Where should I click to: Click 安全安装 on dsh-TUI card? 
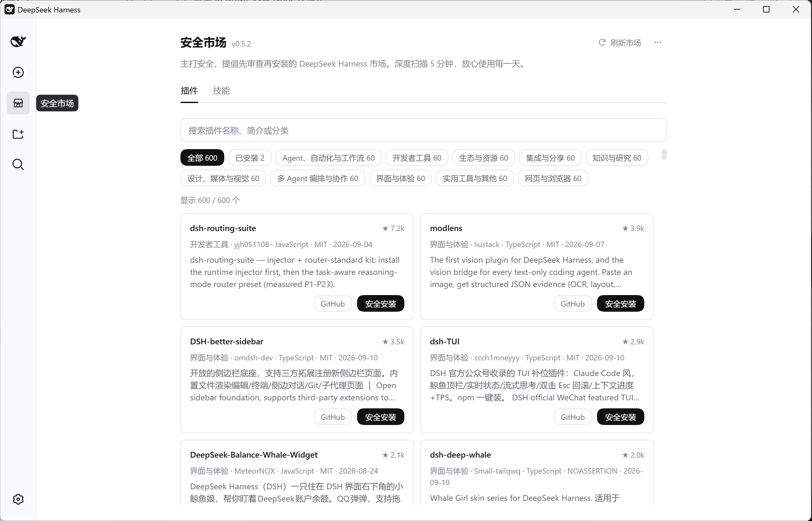coord(620,417)
